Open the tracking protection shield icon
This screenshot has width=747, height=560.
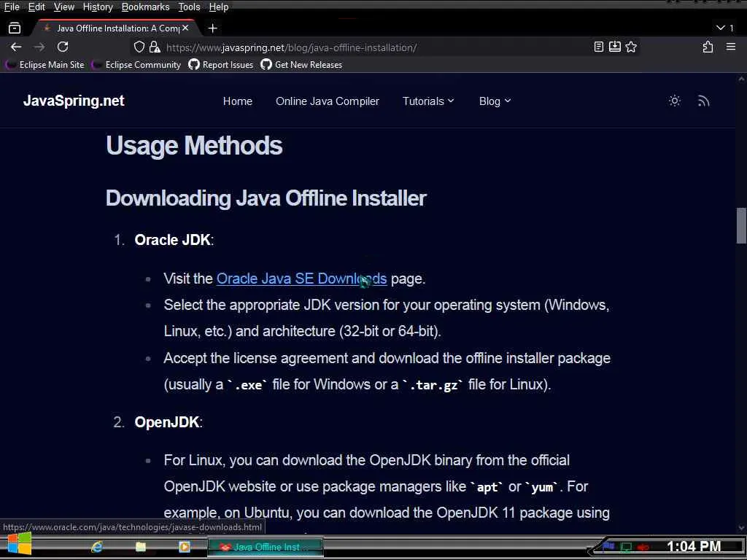(139, 47)
